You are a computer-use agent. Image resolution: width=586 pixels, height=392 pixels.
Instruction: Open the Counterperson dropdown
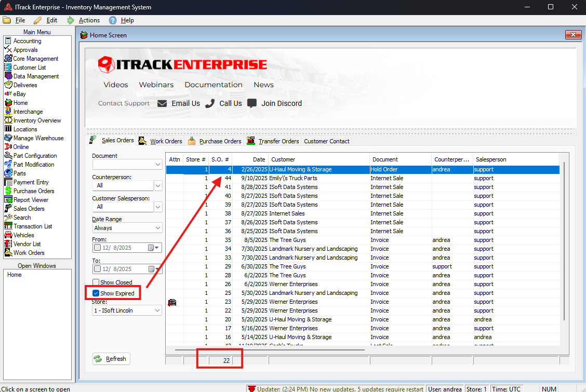click(x=158, y=185)
